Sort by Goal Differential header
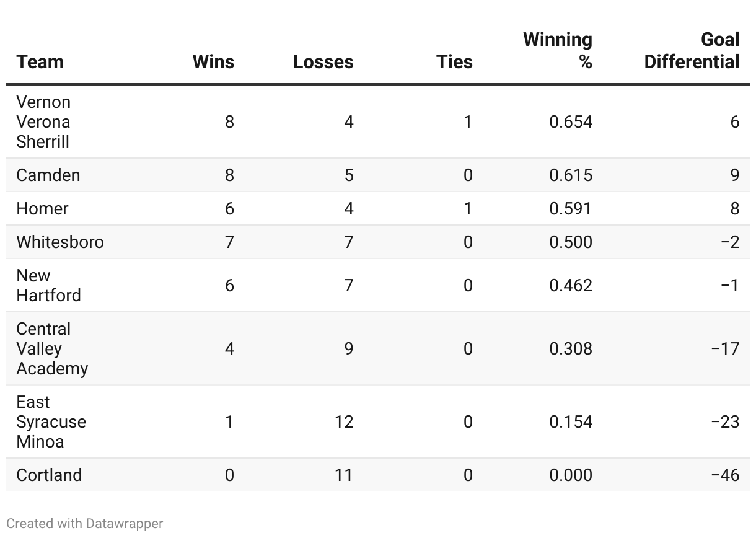The height and width of the screenshot is (538, 756). (692, 51)
